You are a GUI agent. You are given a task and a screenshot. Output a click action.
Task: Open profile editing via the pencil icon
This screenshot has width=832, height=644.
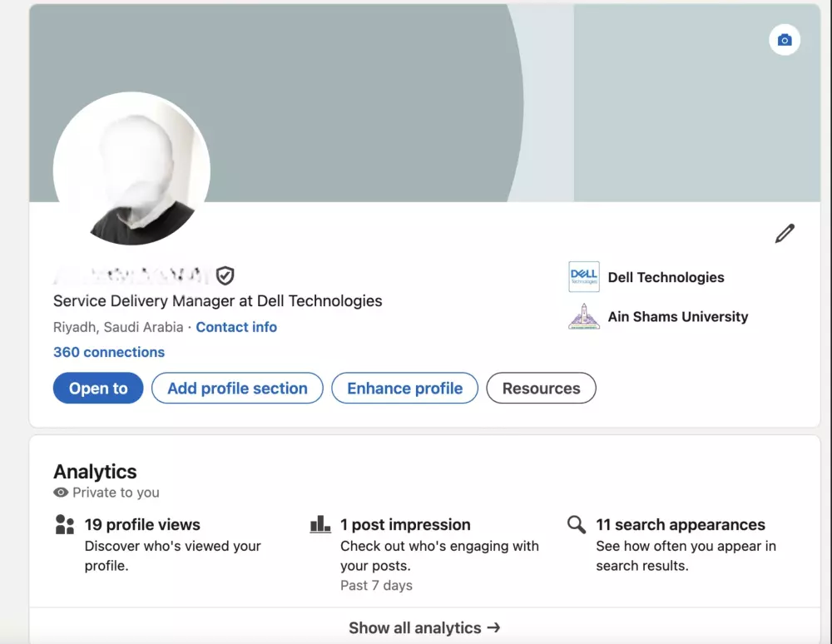pyautogui.click(x=783, y=233)
